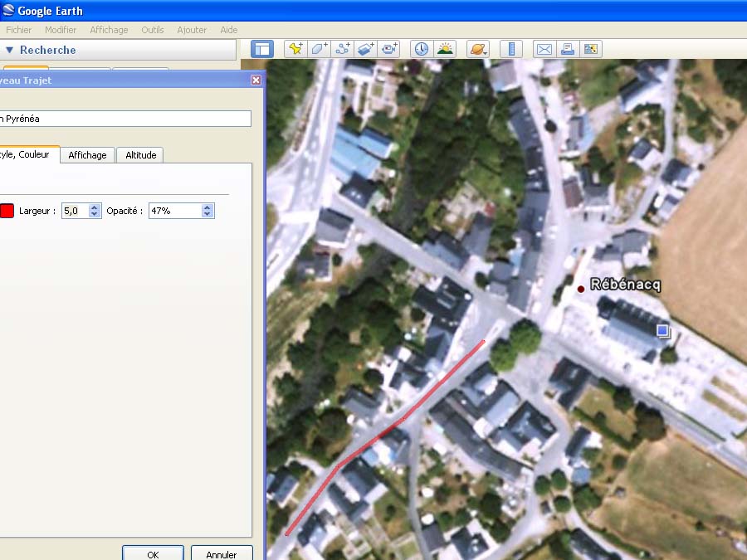
Task: Open the Altitude tab
Action: (140, 155)
